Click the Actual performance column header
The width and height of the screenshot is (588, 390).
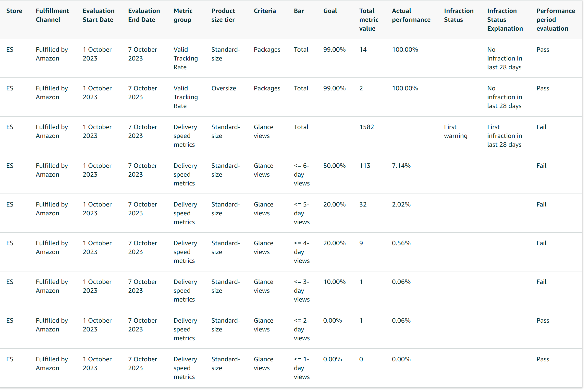[x=411, y=15]
